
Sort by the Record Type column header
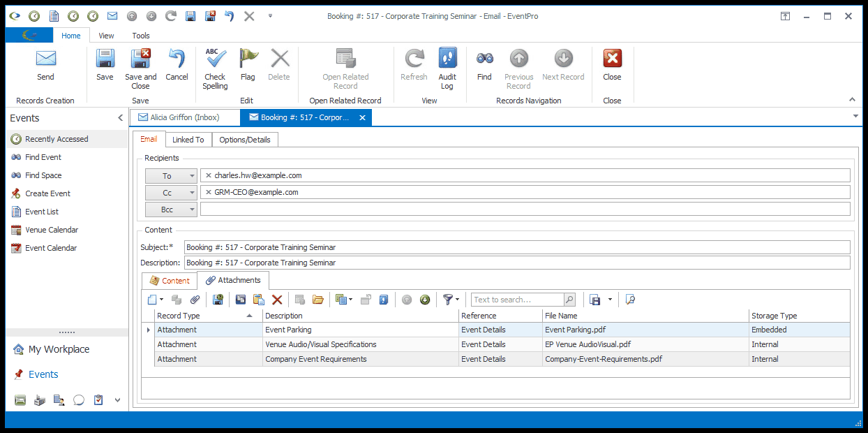coord(208,316)
